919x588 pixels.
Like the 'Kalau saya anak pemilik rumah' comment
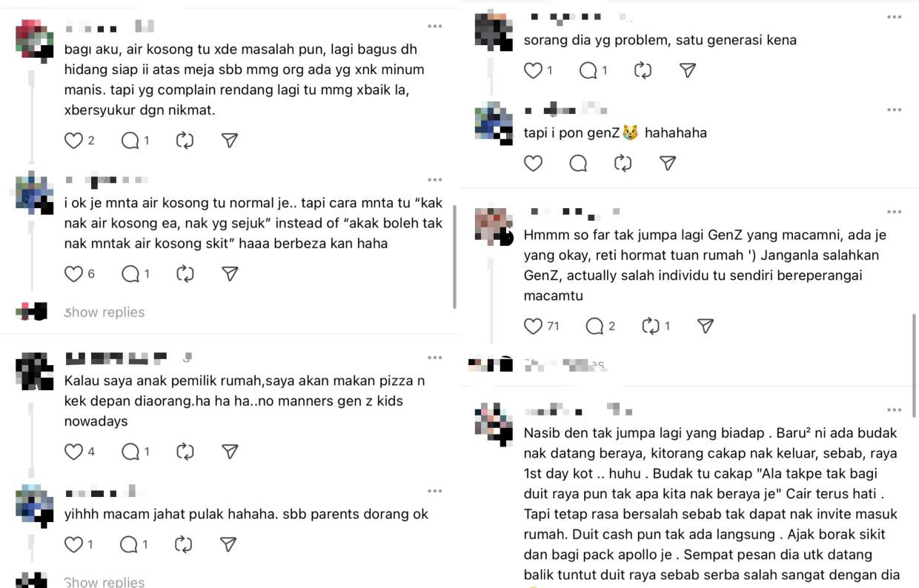(73, 451)
